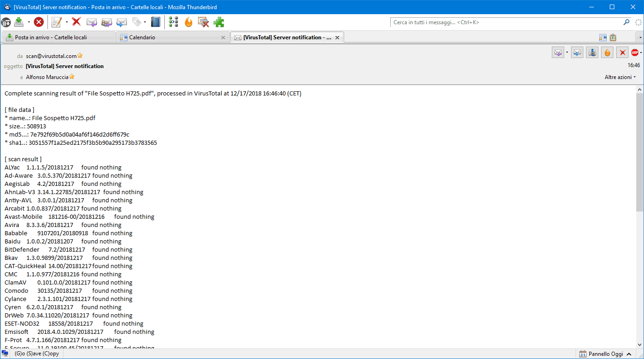Close the Calendario tab
The image size is (644, 359).
click(223, 37)
